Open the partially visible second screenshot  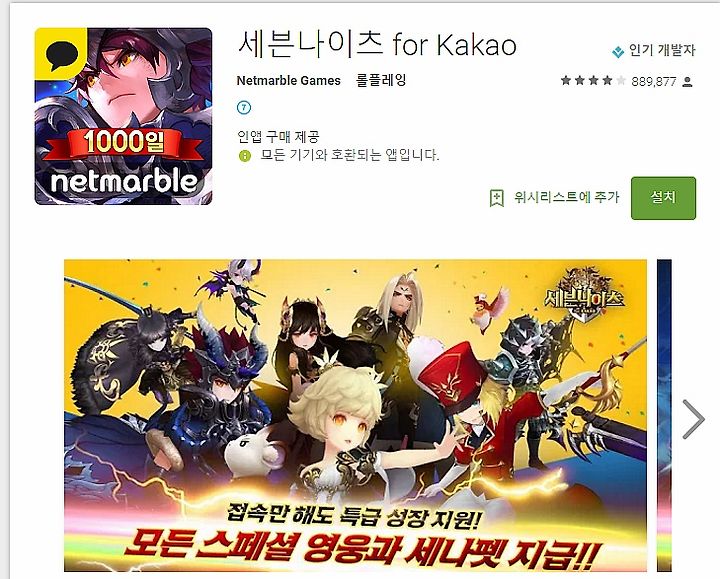(x=664, y=416)
